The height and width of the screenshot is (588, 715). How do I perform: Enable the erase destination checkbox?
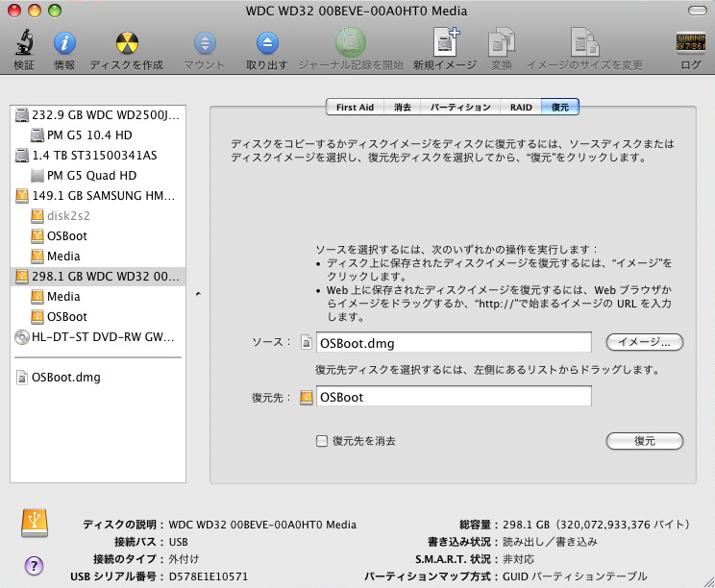(322, 441)
